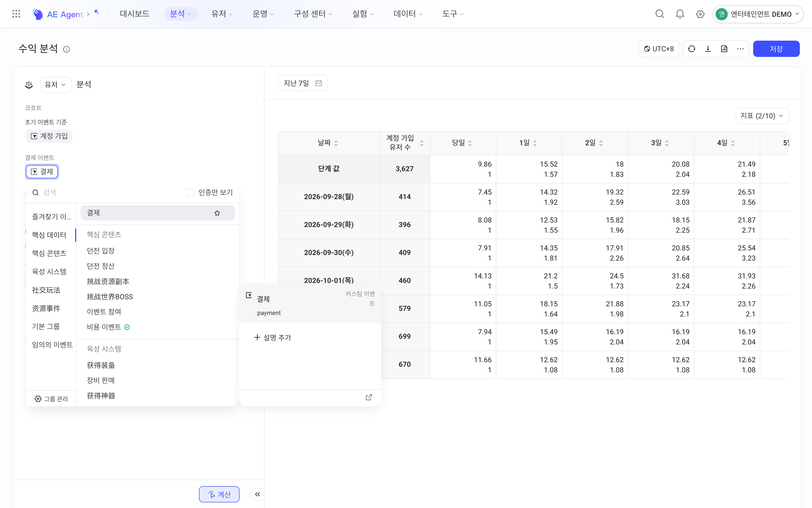This screenshot has height=508, width=812.
Task: Expand the 데이터 navigation menu
Action: point(408,14)
